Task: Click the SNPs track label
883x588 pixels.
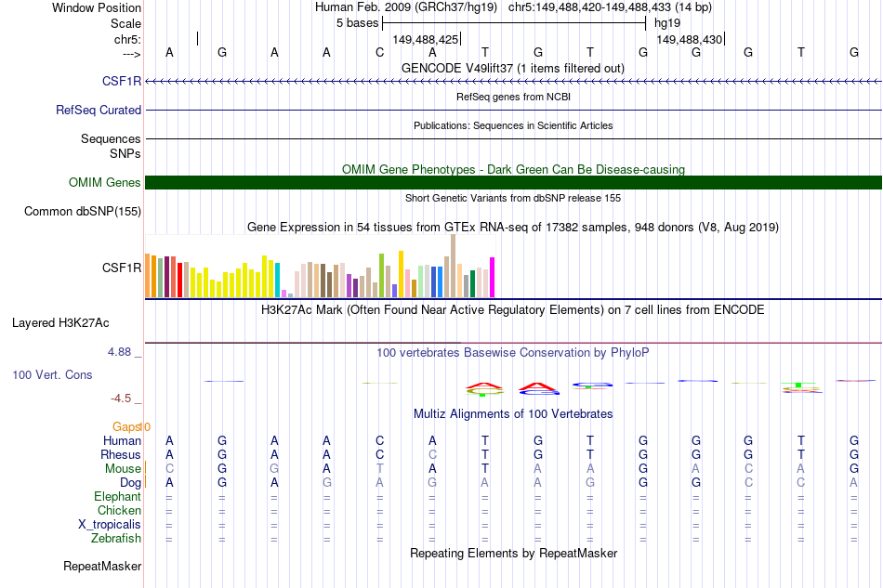Action: pyautogui.click(x=125, y=153)
